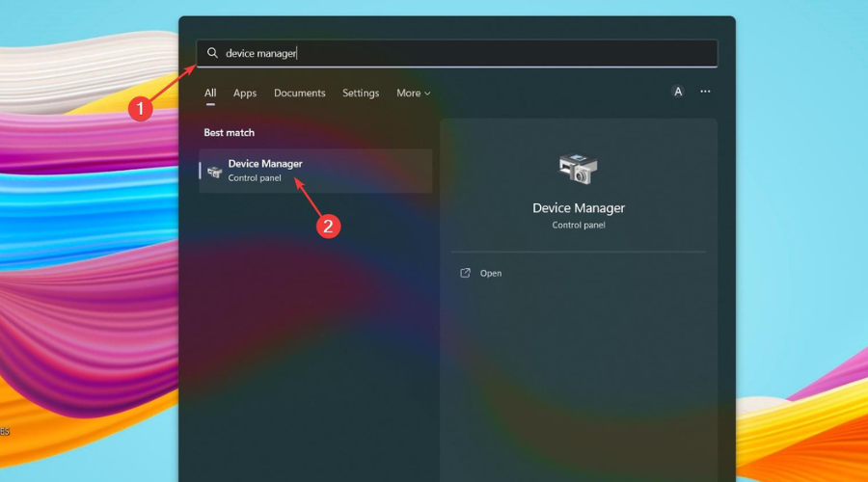868x482 pixels.
Task: Click the Device Manager title in preview pane
Action: 579,208
